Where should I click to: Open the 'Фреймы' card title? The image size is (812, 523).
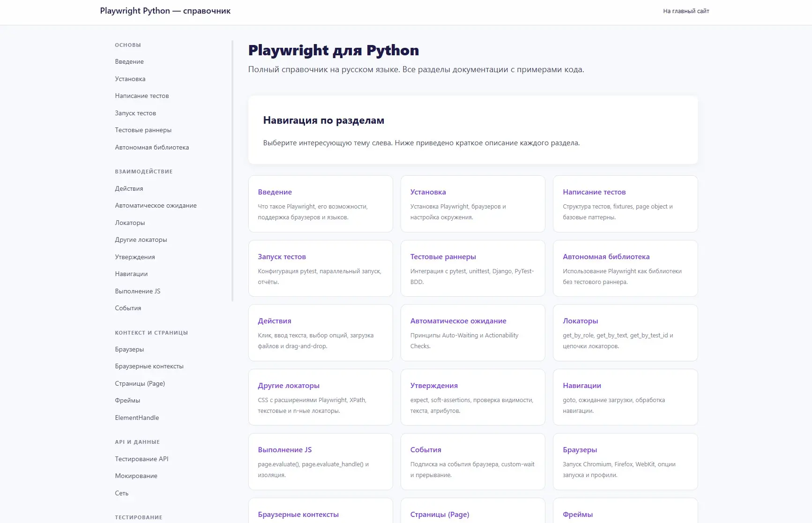[x=578, y=514]
